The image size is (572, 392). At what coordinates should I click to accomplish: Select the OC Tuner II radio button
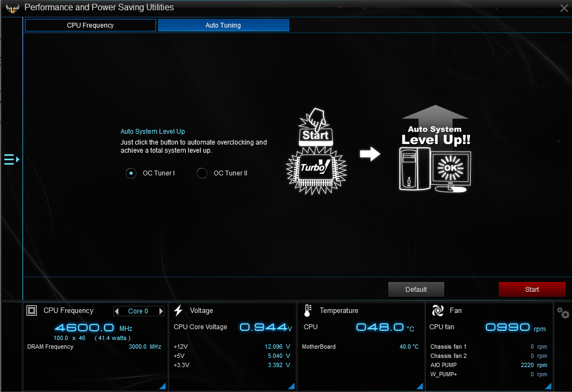click(x=201, y=173)
